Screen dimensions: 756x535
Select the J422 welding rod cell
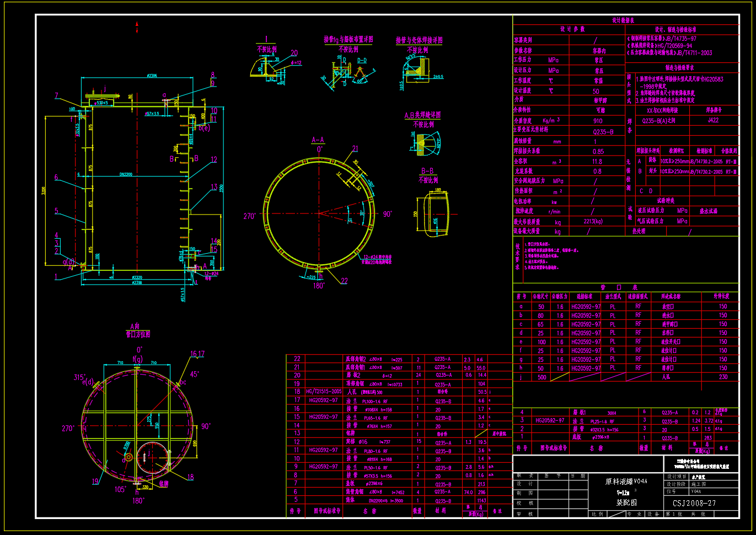[x=713, y=120]
